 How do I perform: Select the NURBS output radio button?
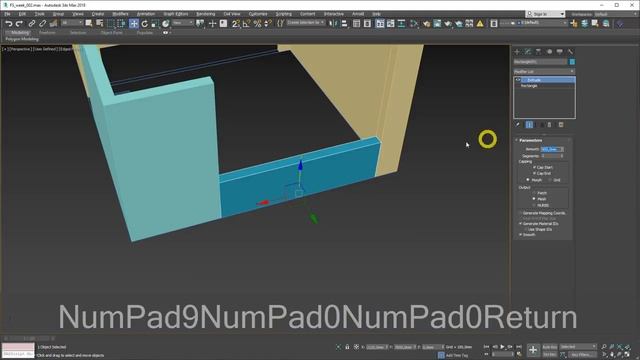point(534,205)
